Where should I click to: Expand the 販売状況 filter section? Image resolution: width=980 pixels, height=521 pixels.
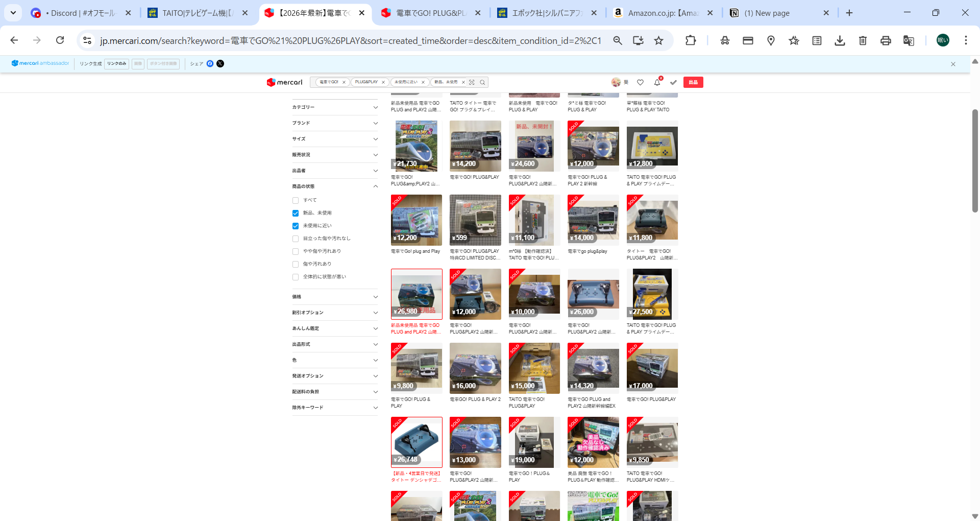pos(335,155)
